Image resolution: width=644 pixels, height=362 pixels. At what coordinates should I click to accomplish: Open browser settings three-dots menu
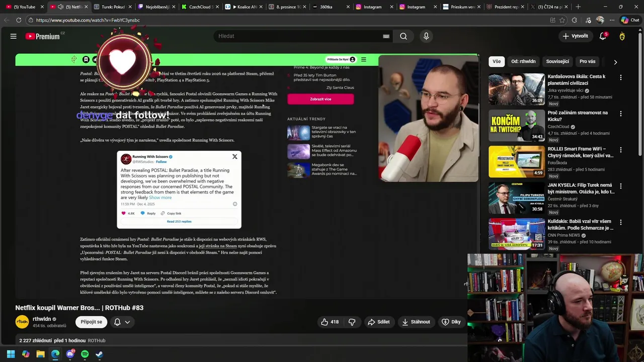(612, 20)
